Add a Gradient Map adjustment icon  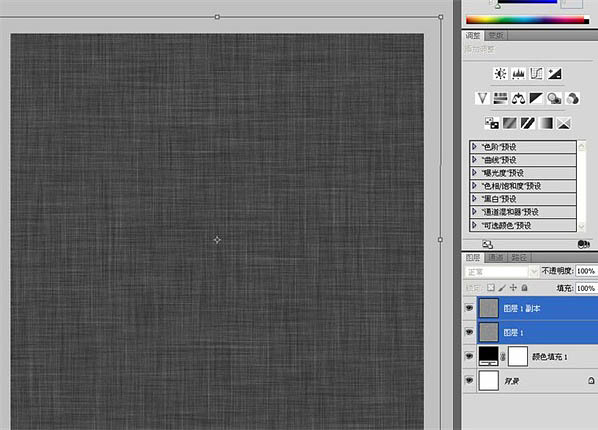coord(546,123)
